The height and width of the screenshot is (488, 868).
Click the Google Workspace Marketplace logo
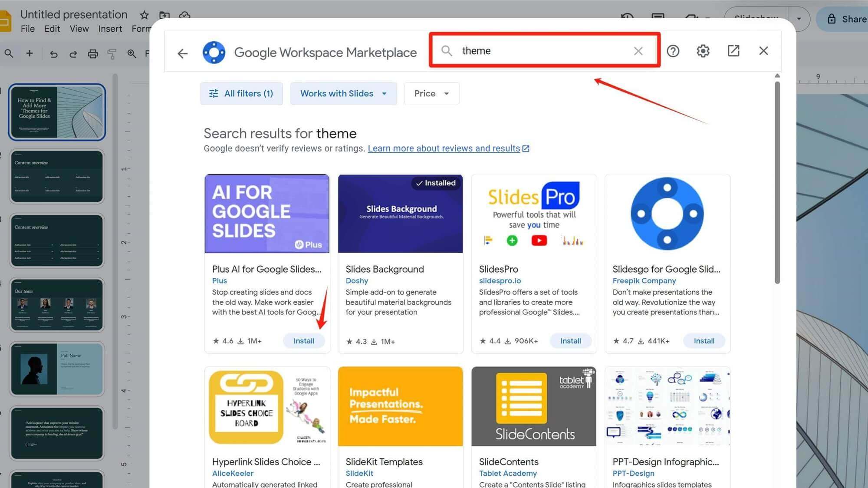(x=214, y=53)
